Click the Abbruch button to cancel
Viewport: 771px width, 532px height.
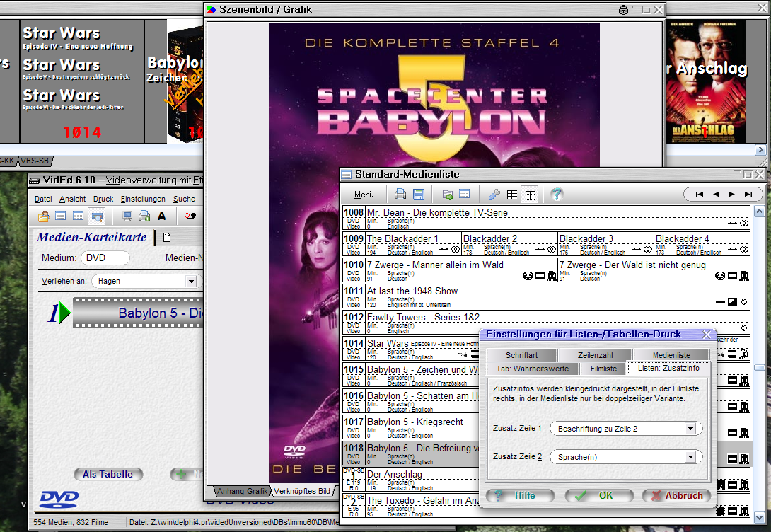click(x=677, y=496)
